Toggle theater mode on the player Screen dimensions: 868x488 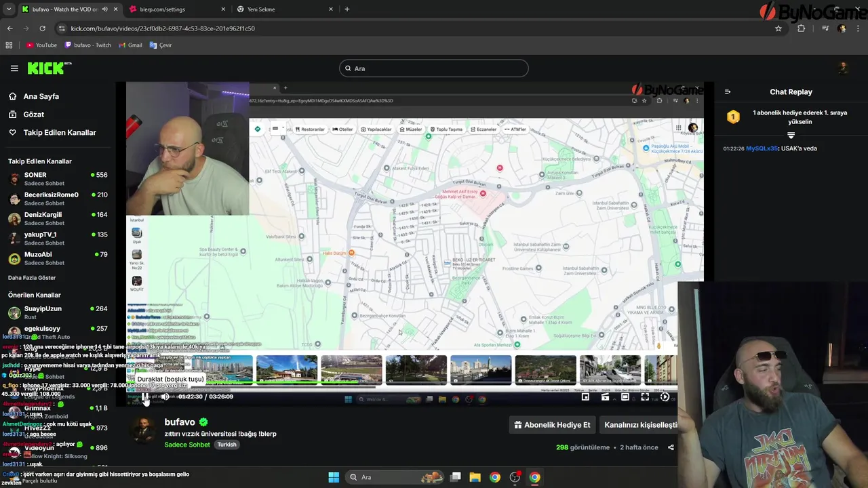[625, 397]
